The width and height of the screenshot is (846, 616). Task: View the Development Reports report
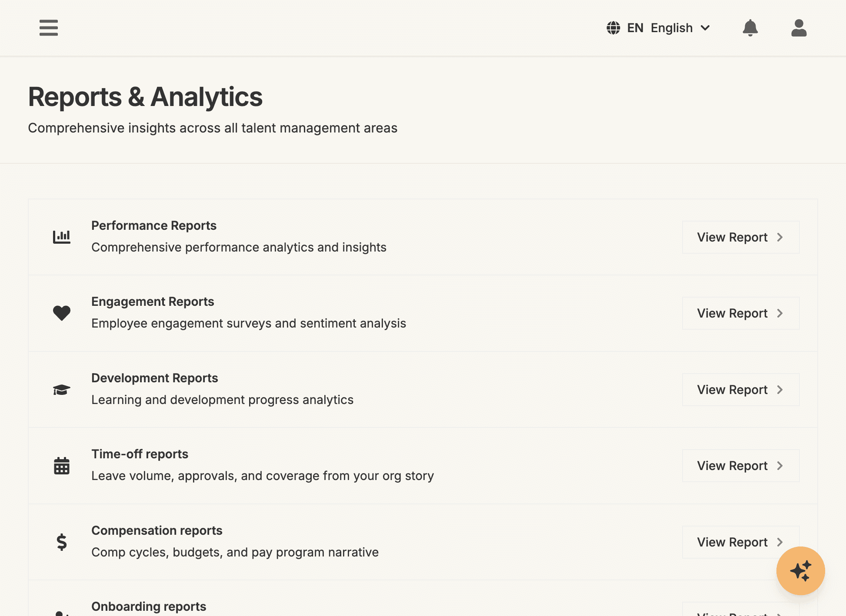[x=740, y=390]
